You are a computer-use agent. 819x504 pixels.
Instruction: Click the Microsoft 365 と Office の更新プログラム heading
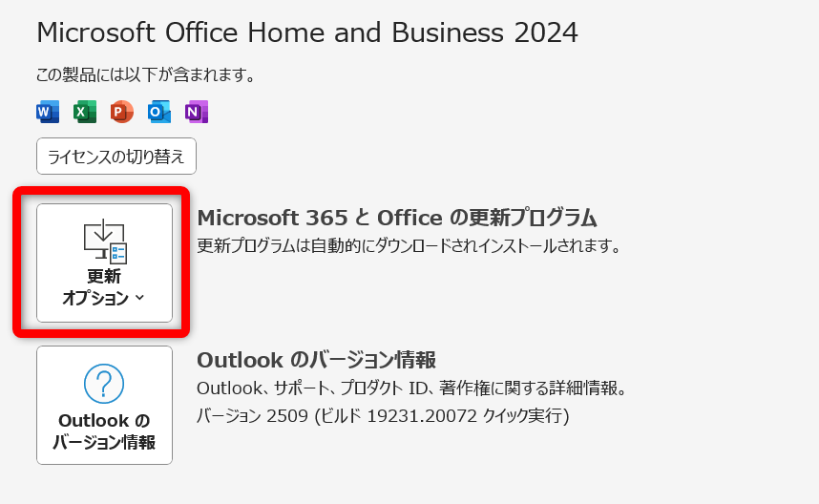pos(396,217)
